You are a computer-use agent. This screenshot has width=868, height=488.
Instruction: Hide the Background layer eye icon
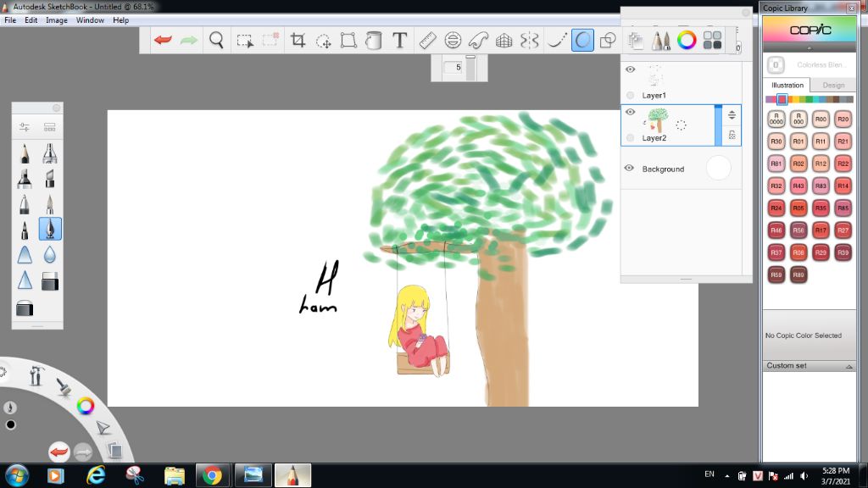[630, 169]
